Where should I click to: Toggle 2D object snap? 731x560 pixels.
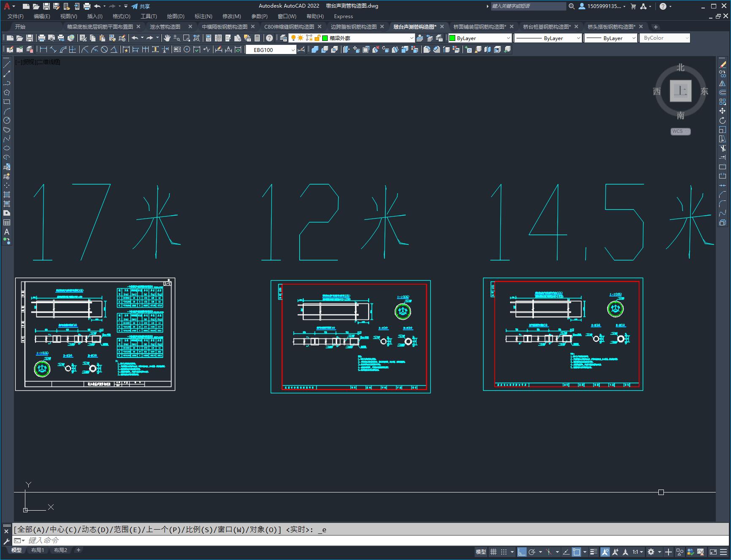576,552
